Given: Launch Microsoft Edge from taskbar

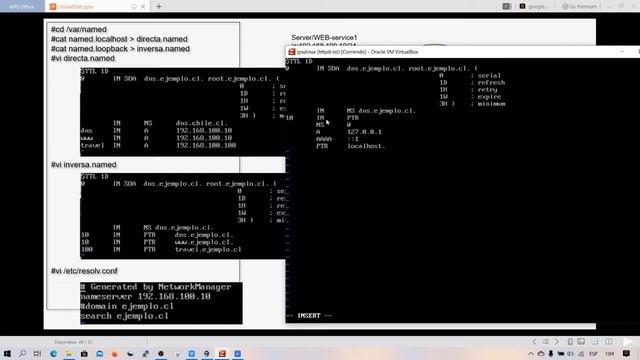Looking at the screenshot, I should (x=53, y=353).
